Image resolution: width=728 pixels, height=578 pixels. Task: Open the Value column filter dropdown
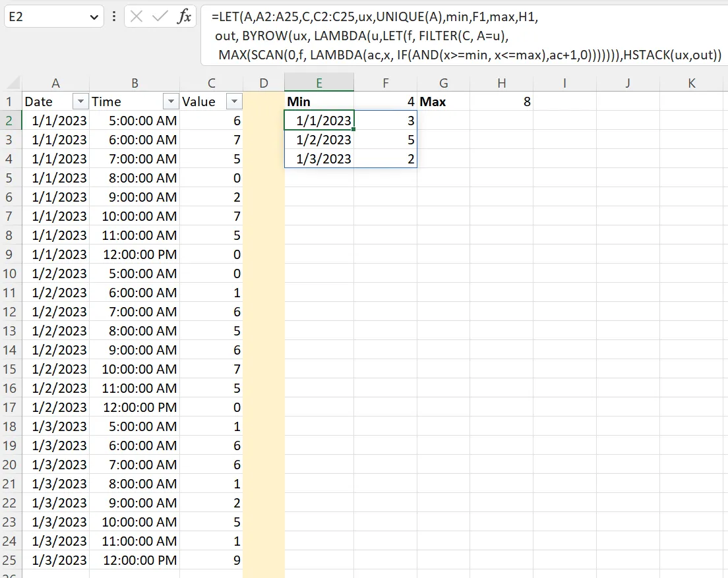[234, 101]
